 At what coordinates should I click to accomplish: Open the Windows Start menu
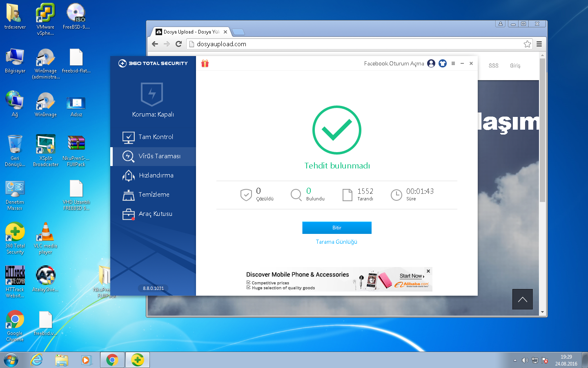pyautogui.click(x=11, y=360)
